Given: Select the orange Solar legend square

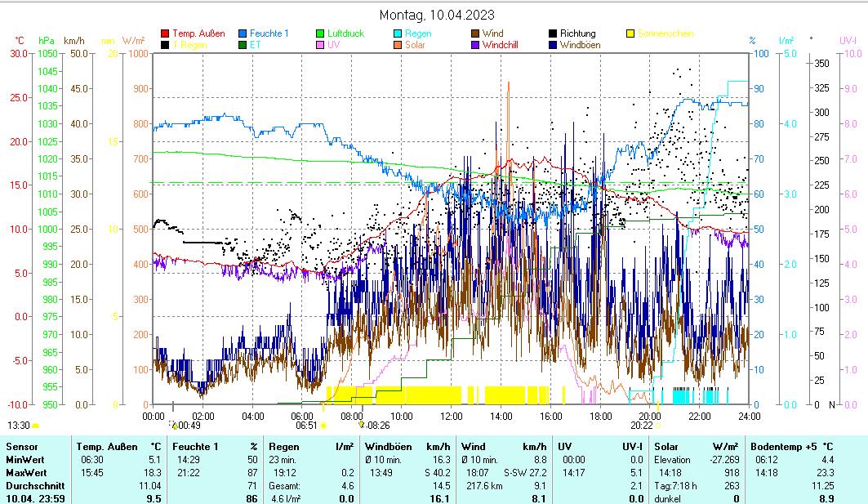Looking at the screenshot, I should pyautogui.click(x=398, y=45).
